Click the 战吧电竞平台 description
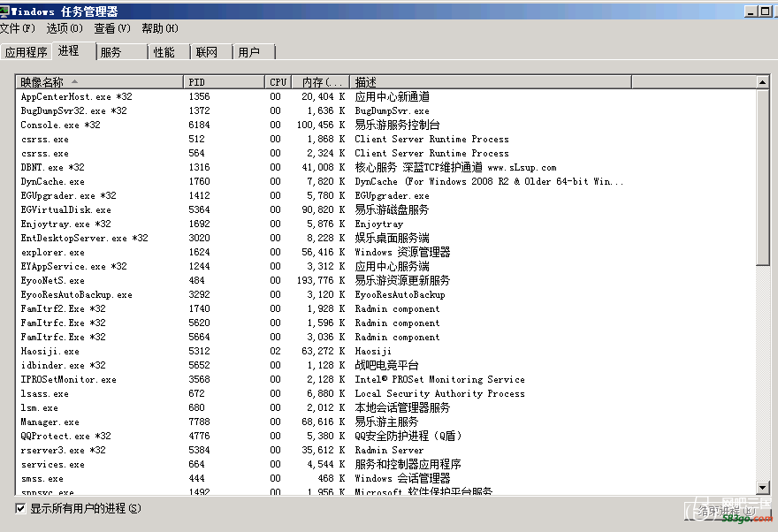 [386, 365]
